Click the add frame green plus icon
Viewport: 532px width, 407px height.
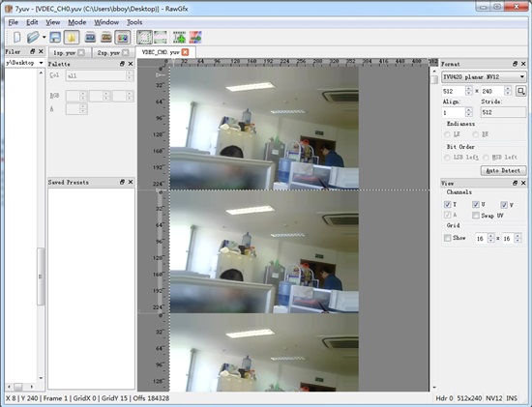179,38
